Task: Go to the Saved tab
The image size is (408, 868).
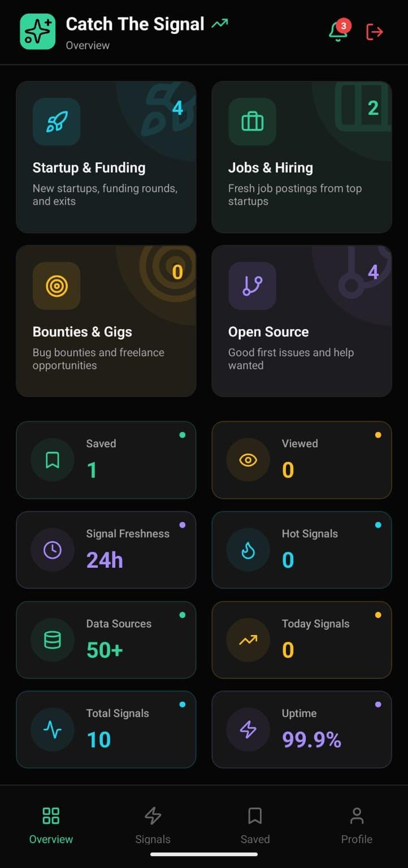Action: click(255, 826)
